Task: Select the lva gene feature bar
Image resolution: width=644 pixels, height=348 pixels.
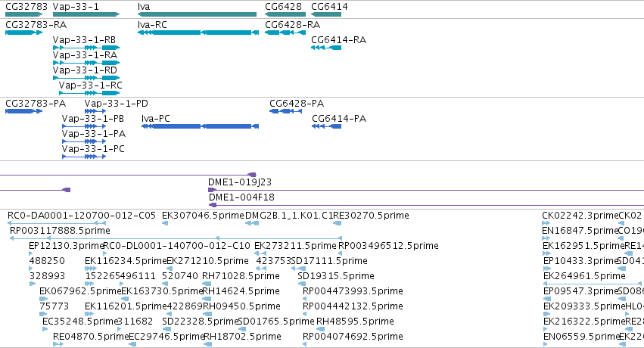Action: point(198,14)
